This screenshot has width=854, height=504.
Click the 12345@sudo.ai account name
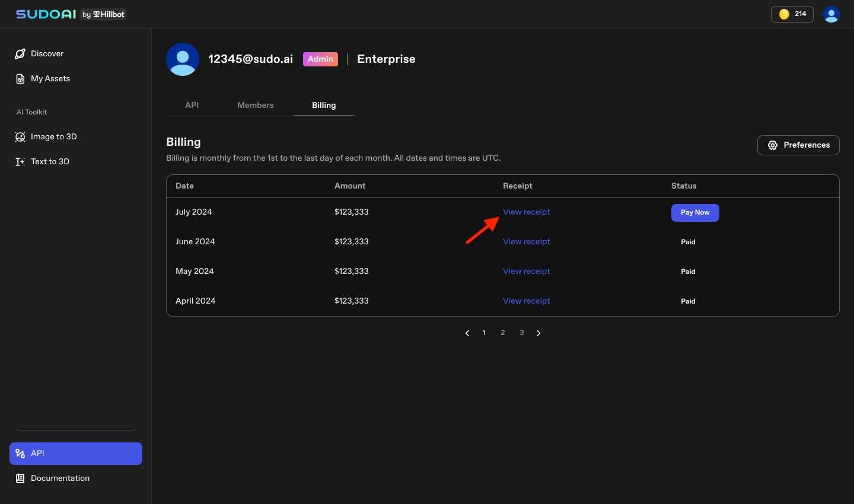(251, 59)
